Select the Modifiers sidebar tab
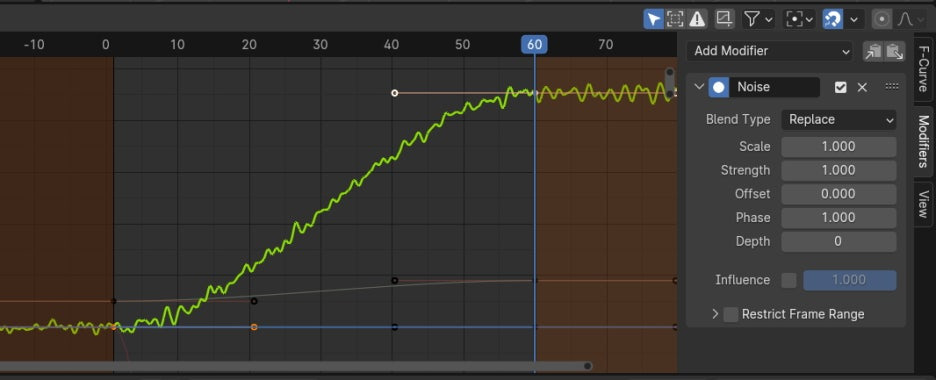Viewport: 936px width, 380px height. pos(923,141)
